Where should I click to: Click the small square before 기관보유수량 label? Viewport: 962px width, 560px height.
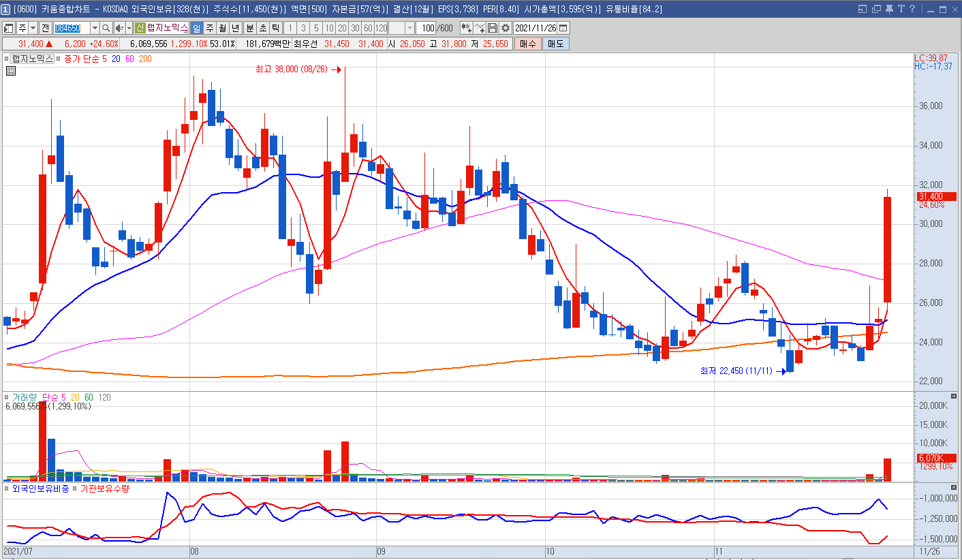coord(75,488)
